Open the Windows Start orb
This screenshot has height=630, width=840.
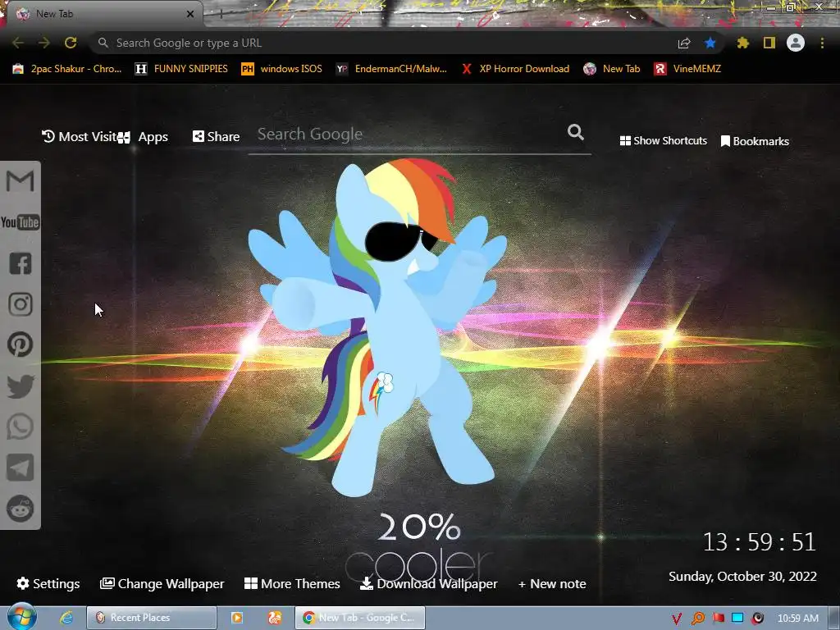pyautogui.click(x=22, y=617)
